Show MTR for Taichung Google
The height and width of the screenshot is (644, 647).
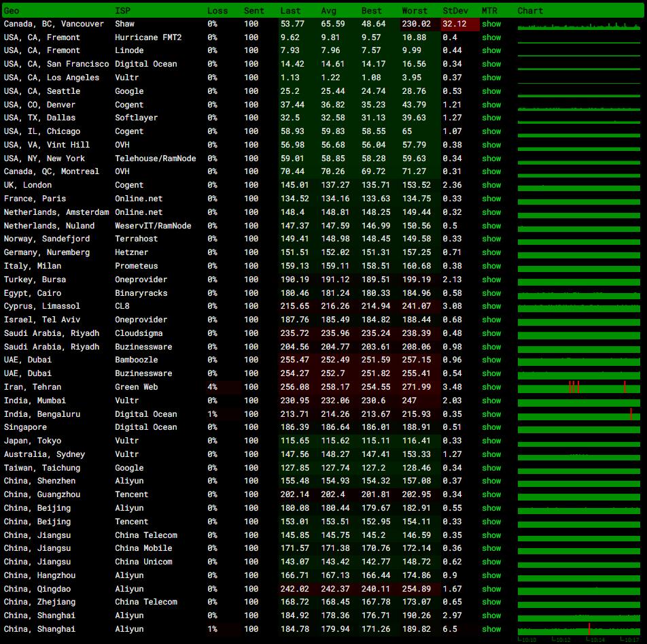click(491, 468)
